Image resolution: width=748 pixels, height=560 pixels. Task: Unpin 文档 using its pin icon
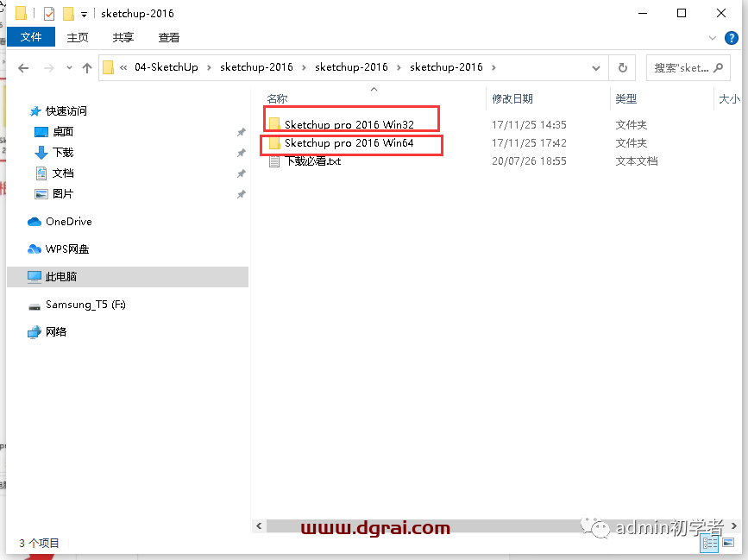point(242,173)
